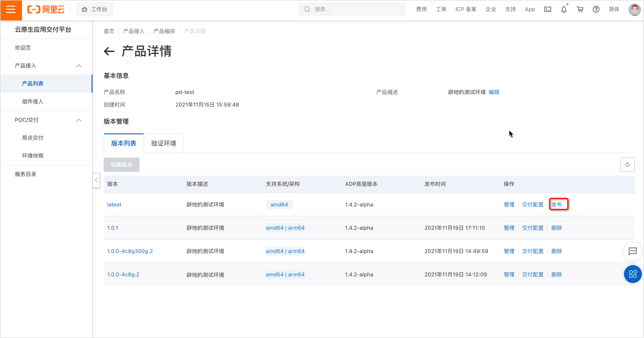Open version 1.0.0-4c8g300g.2 link
The image size is (644, 338).
(130, 251)
